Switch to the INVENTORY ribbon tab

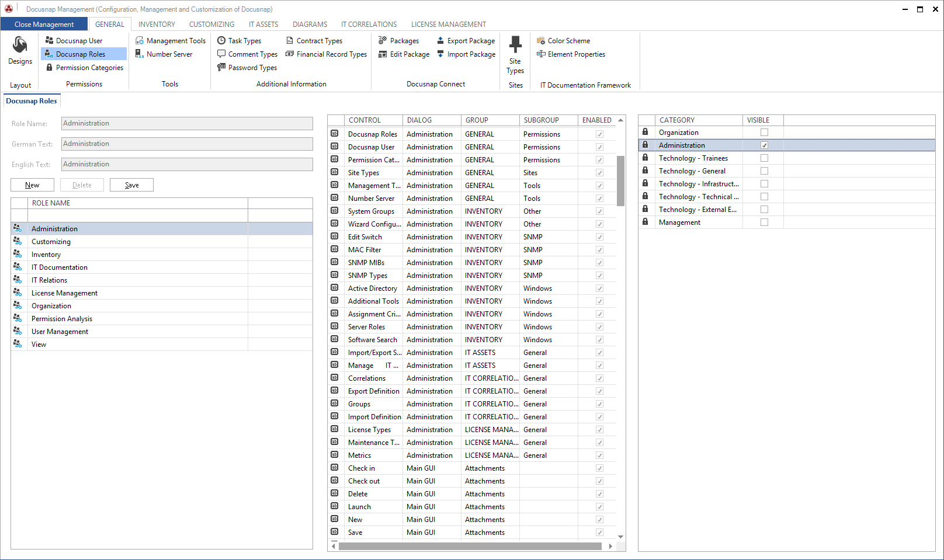[157, 24]
